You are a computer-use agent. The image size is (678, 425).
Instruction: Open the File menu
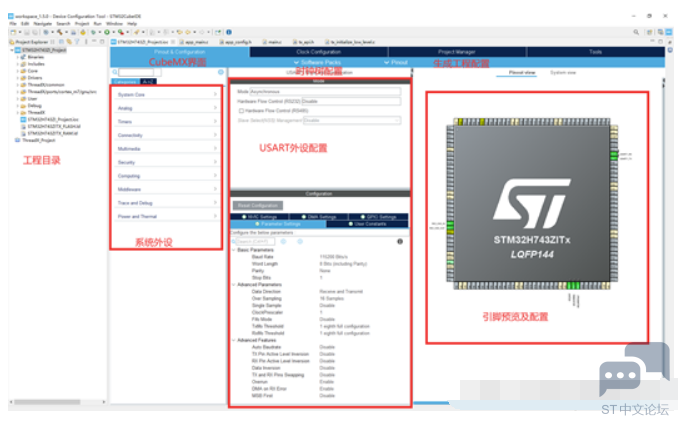[13, 23]
